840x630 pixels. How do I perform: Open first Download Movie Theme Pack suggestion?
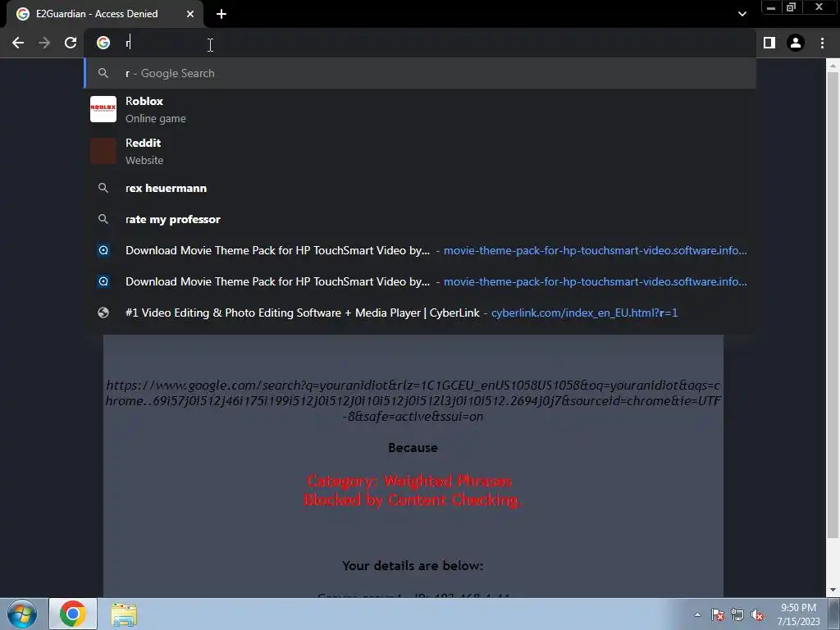[421, 250]
